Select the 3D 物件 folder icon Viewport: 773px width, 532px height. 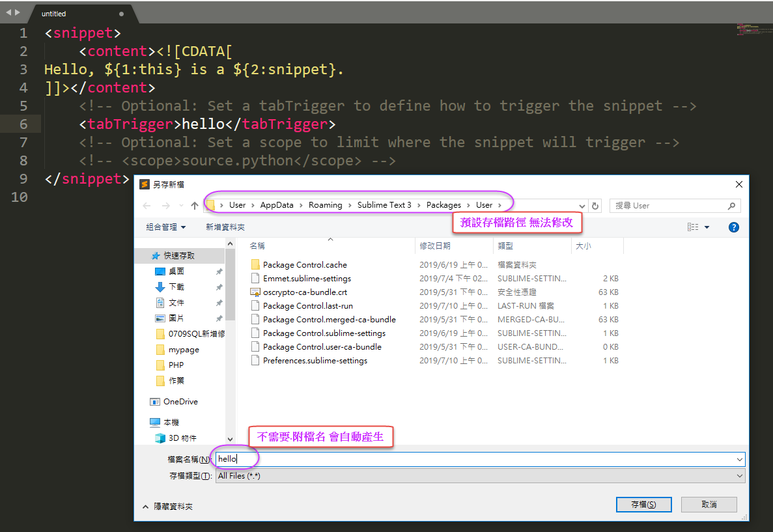point(160,438)
